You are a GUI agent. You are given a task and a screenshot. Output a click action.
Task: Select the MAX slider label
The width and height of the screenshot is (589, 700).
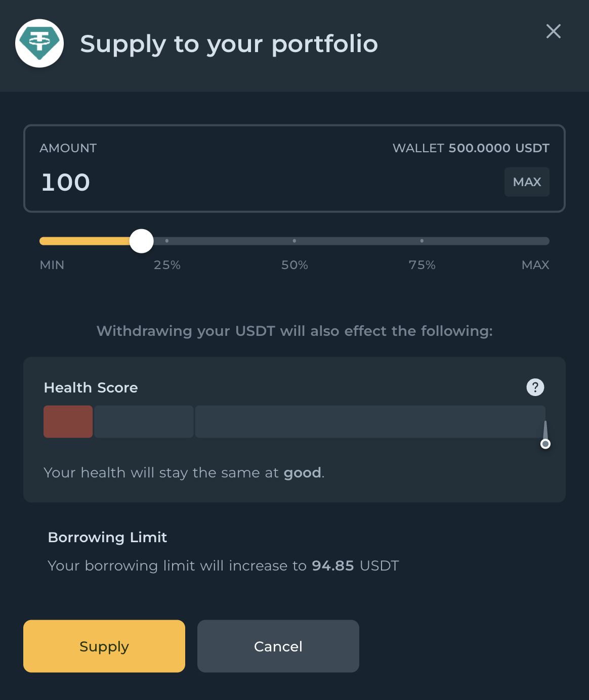(x=535, y=265)
